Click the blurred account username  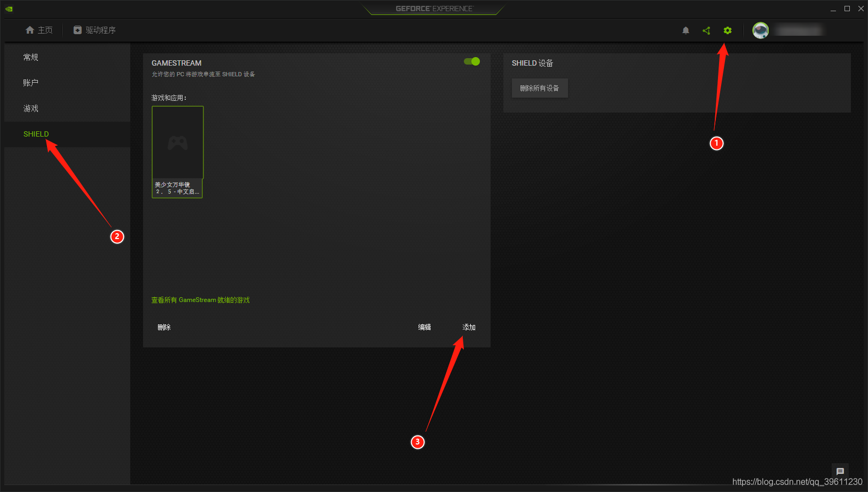[799, 30]
